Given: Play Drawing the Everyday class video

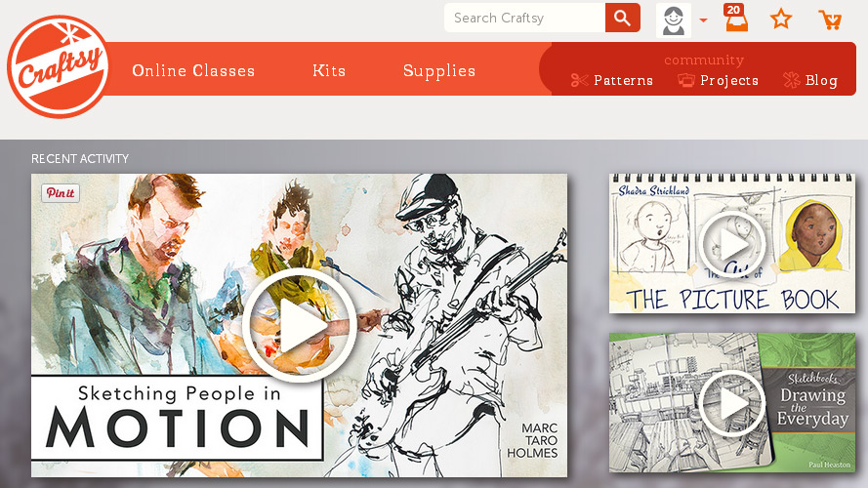Looking at the screenshot, I should coord(732,403).
